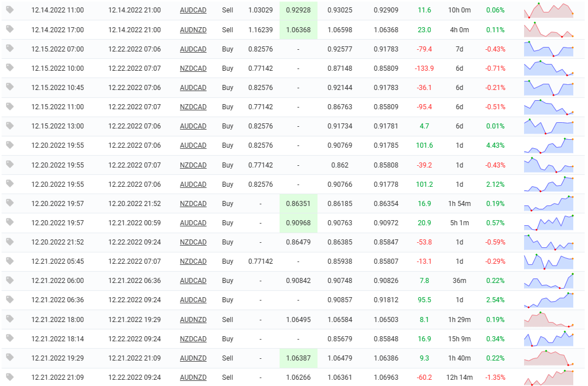The width and height of the screenshot is (588, 386).
Task: Open sparkline chart for the -0.59% trade
Action: point(548,242)
